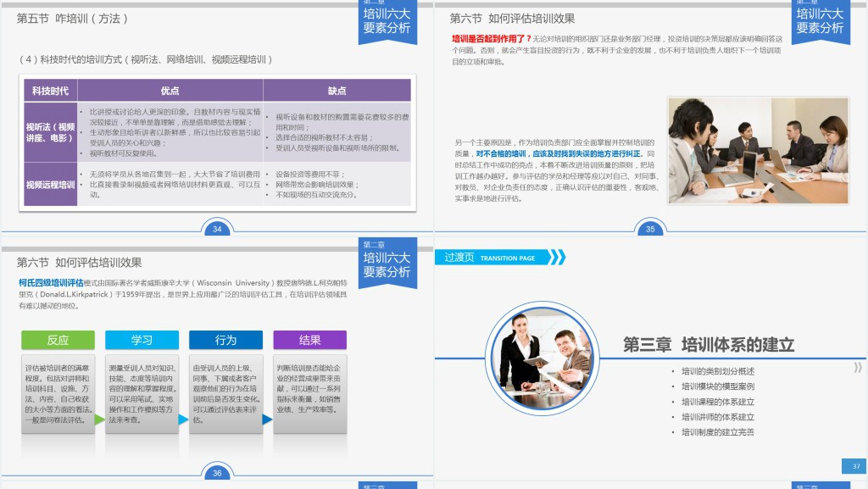Click the 培训课程的体系建立 bullet item
The height and width of the screenshot is (489, 868).
pos(717,402)
